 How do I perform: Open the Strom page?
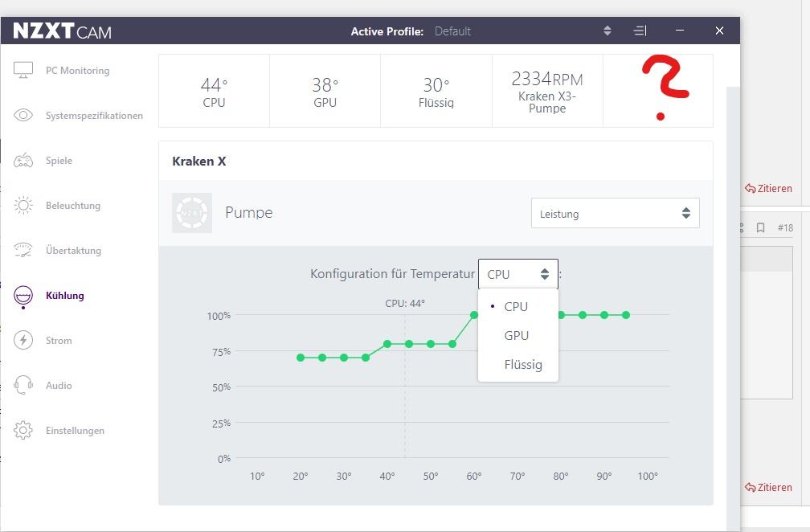pos(59,341)
